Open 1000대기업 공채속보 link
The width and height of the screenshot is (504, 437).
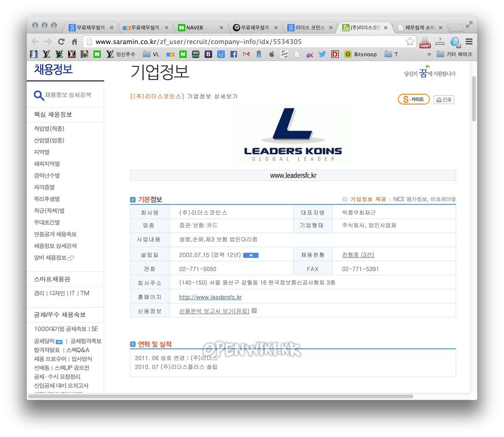click(60, 329)
